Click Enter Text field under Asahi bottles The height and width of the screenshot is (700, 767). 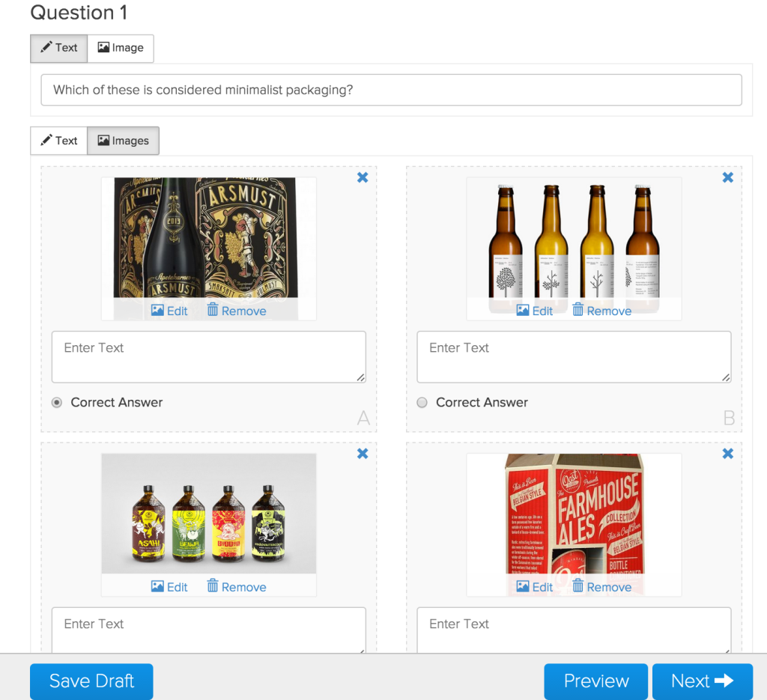click(209, 630)
